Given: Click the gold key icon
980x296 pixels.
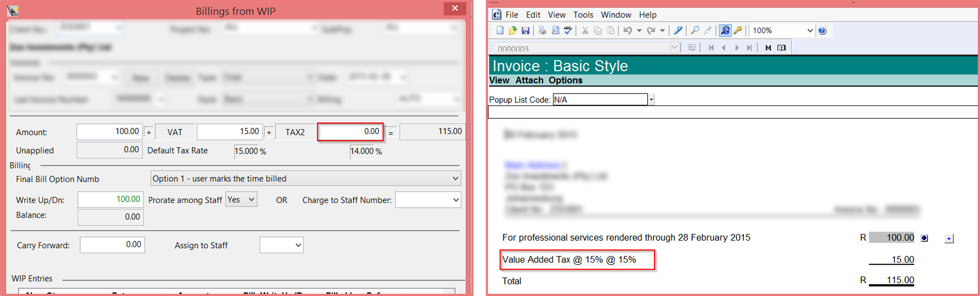Looking at the screenshot, I should pos(738,30).
